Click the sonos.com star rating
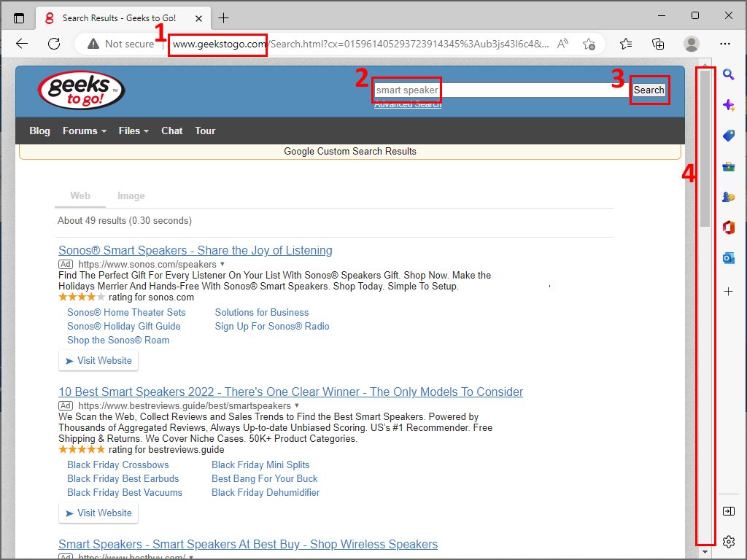Screen dimensions: 747x560 [x=82, y=297]
